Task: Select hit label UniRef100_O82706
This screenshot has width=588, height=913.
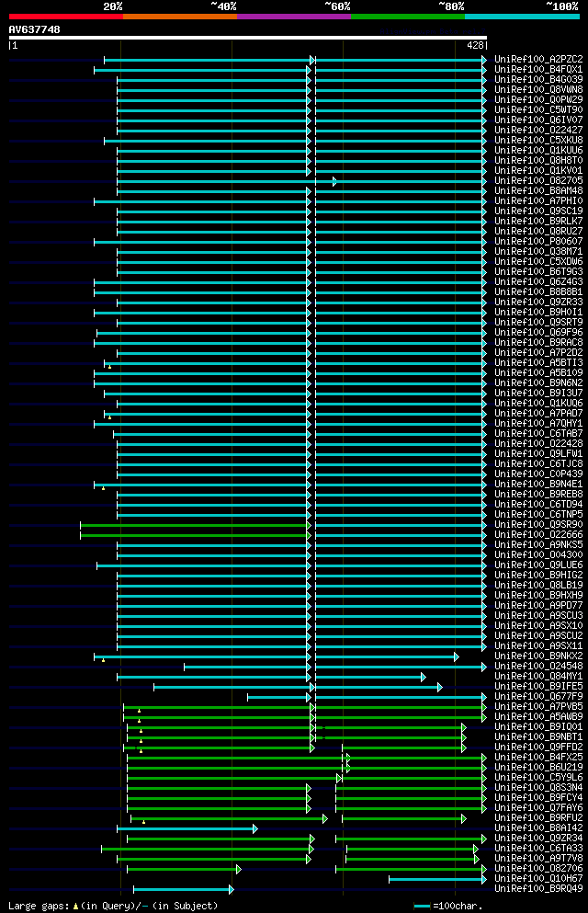Action: 538,869
